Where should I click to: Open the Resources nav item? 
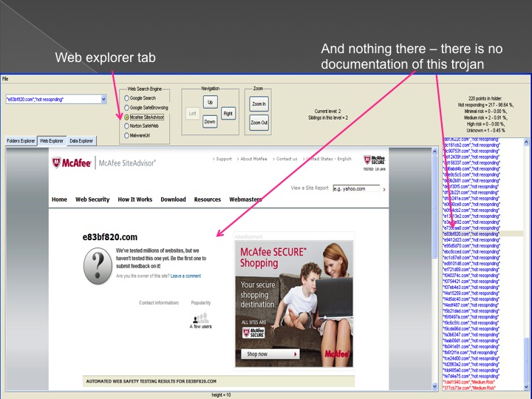click(x=208, y=199)
